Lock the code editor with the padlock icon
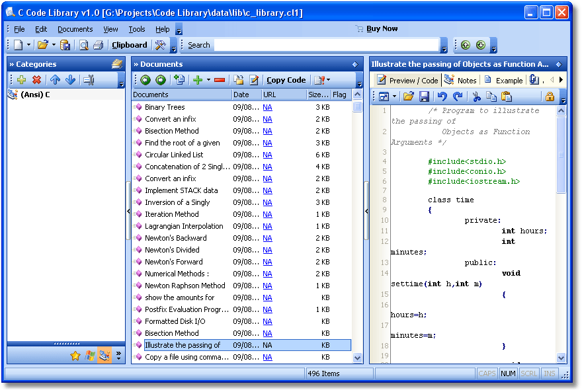 pyautogui.click(x=550, y=96)
